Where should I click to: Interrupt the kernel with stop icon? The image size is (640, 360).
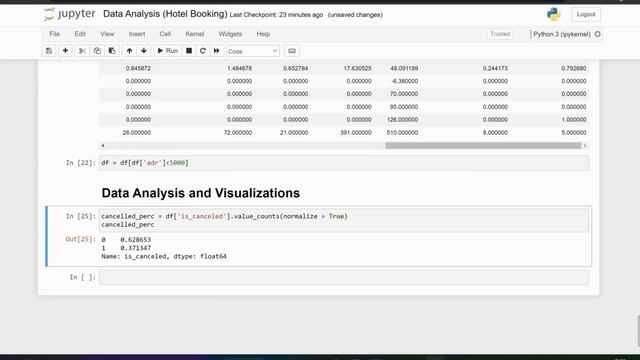tap(189, 51)
